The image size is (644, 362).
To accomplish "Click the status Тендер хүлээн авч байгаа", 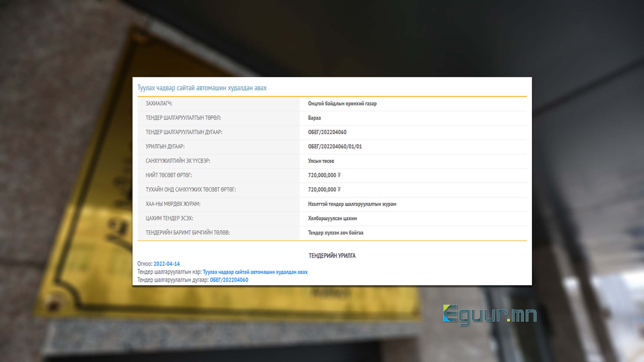I will [x=335, y=232].
